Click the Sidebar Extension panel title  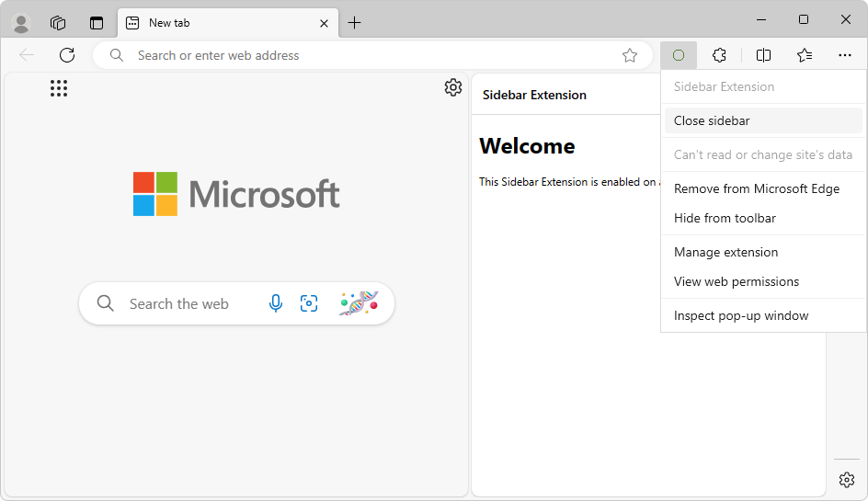[534, 96]
